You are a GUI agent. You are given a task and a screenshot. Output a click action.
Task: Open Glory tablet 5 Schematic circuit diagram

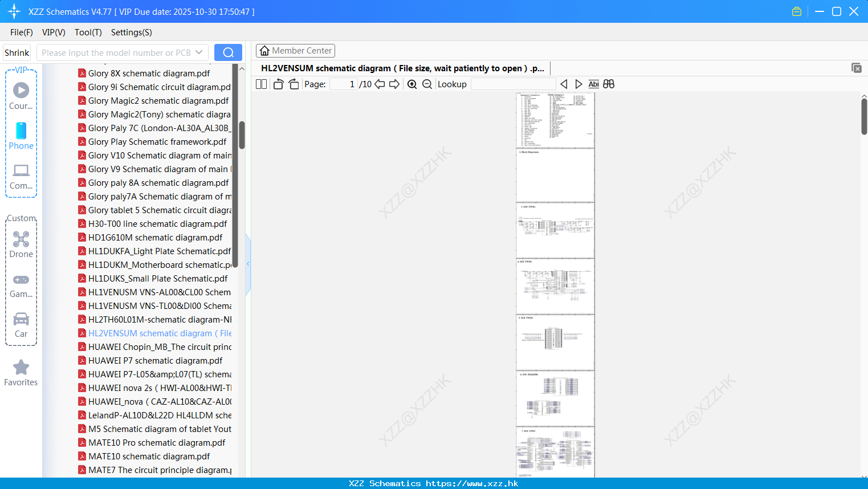154,210
